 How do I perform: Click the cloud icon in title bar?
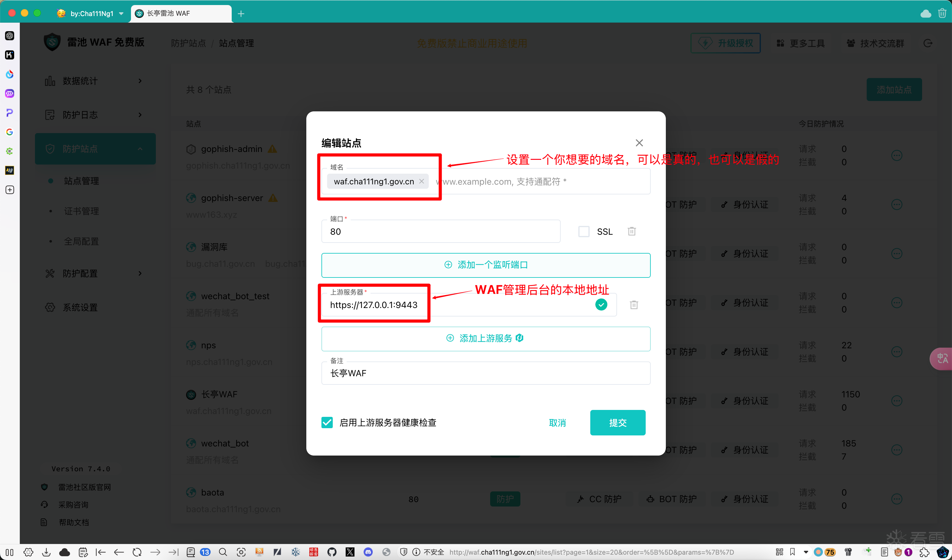point(926,14)
